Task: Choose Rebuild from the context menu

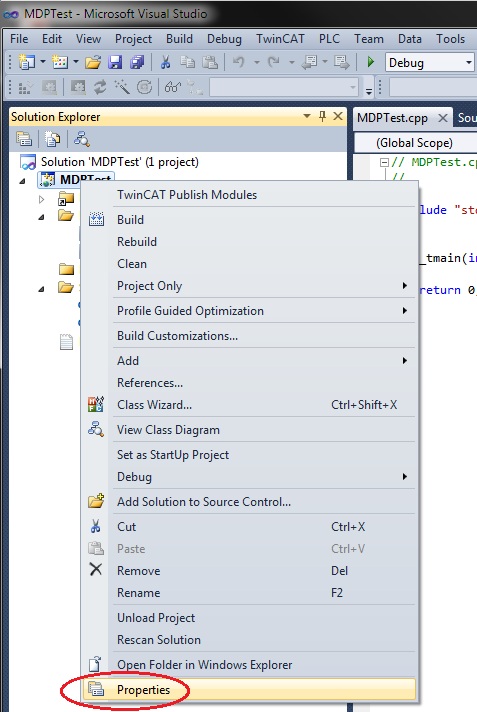Action: click(x=249, y=242)
